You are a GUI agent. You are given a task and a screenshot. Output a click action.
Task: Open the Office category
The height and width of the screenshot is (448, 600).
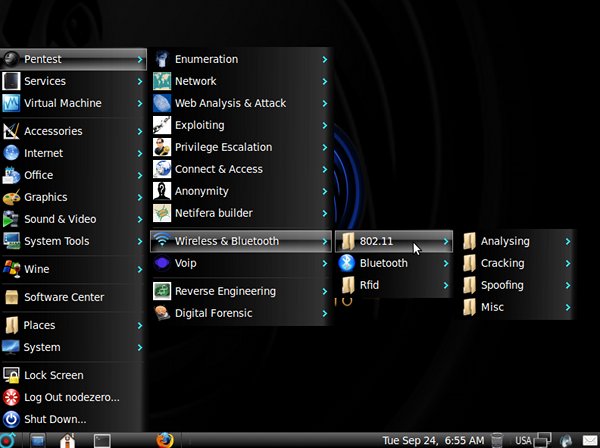[x=73, y=175]
